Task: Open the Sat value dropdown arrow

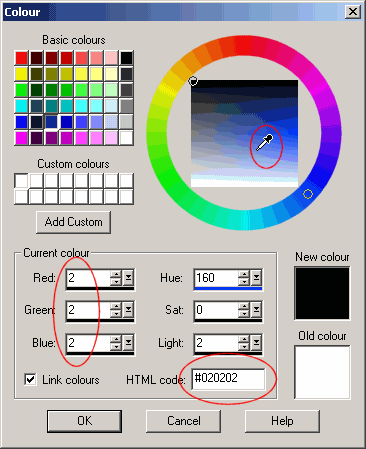Action: click(x=256, y=310)
